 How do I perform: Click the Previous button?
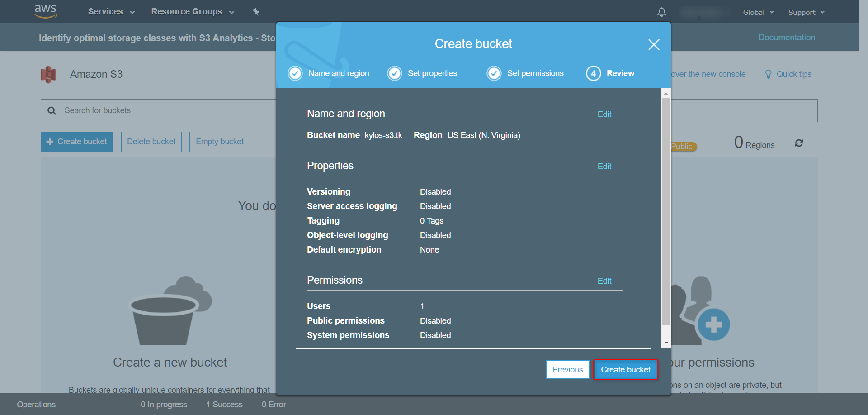pos(568,370)
